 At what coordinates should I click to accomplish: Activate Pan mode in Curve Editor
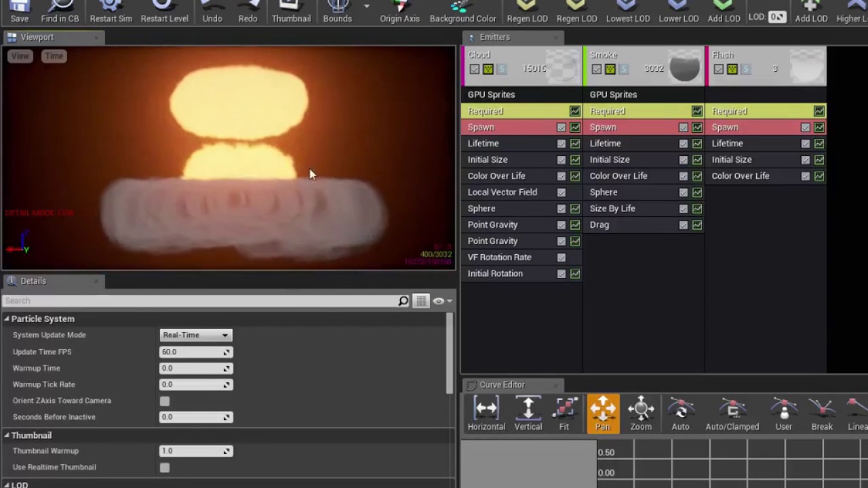(603, 413)
